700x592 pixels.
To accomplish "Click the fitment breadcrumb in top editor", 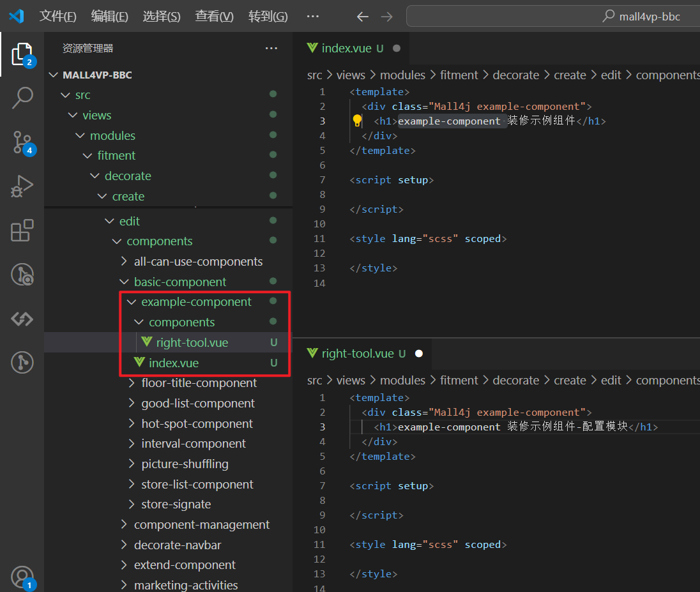I will (459, 75).
